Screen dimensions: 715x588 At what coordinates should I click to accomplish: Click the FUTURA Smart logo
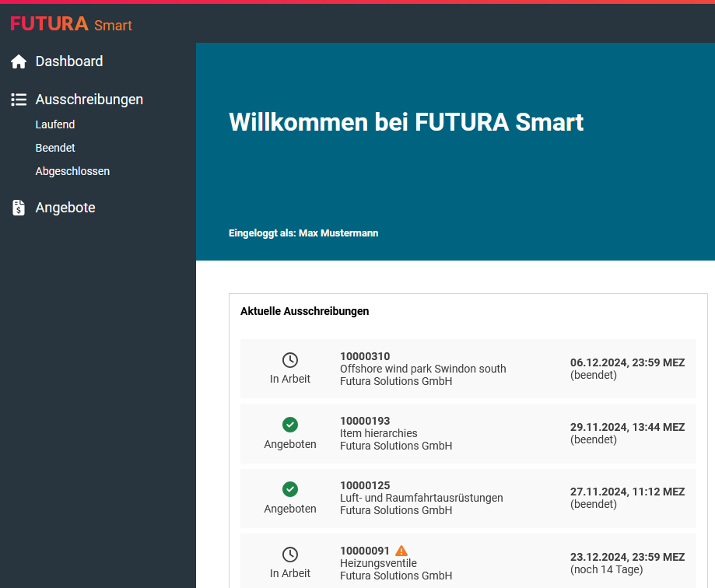coord(71,24)
